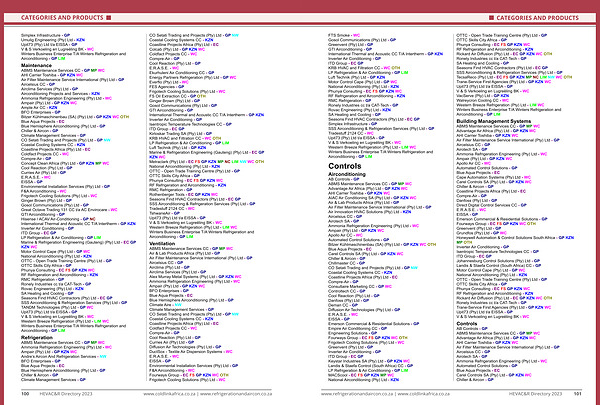The image size is (600, 405).
Task: Select the Grundfos (Pty) Ltd entry
Action: pos(481,233)
